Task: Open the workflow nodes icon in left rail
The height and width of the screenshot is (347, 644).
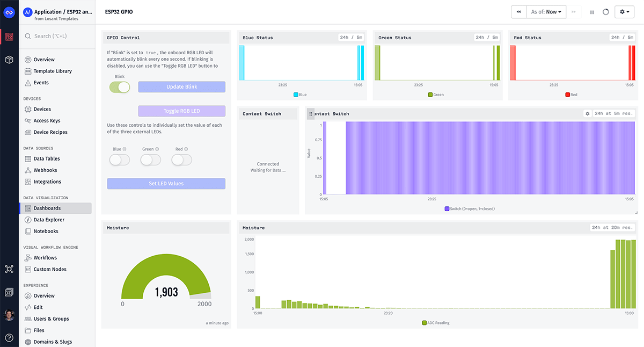Action: click(x=9, y=269)
